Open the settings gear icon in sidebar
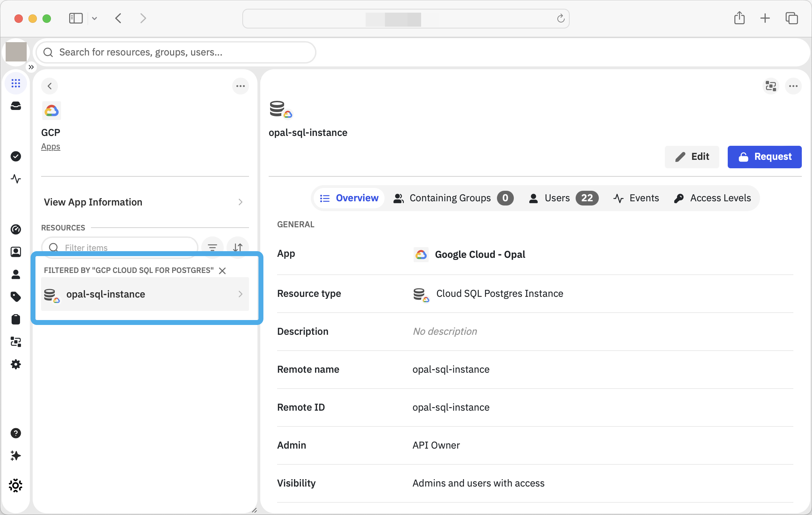 coord(16,364)
